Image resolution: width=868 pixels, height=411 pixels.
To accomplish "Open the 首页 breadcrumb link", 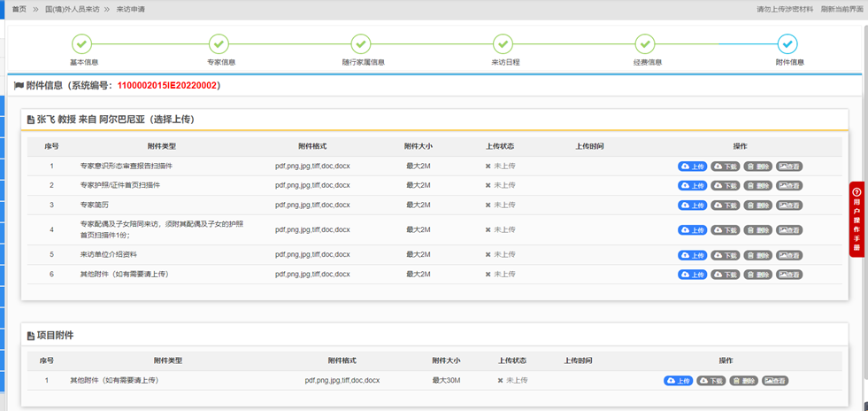I will (19, 9).
